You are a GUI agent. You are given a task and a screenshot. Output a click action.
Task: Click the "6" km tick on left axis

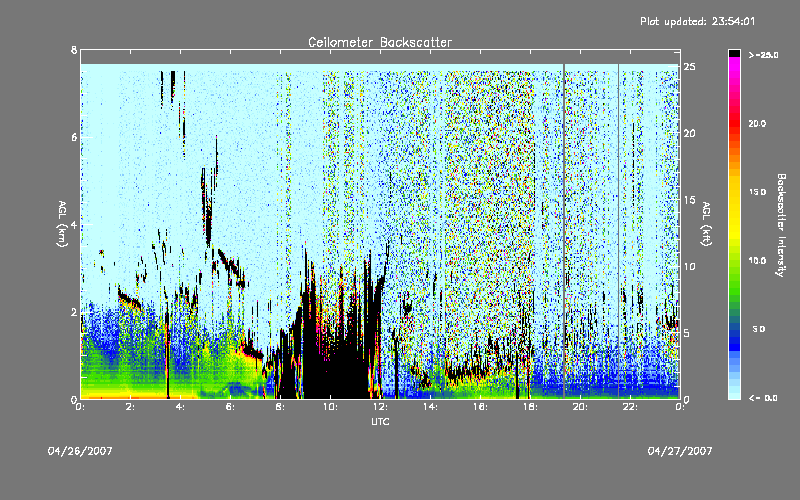[x=74, y=137]
